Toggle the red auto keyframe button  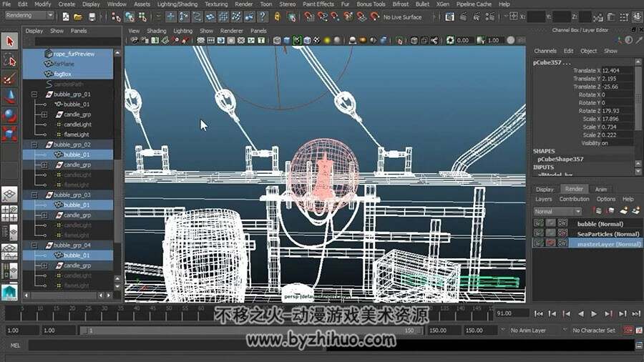(628, 330)
